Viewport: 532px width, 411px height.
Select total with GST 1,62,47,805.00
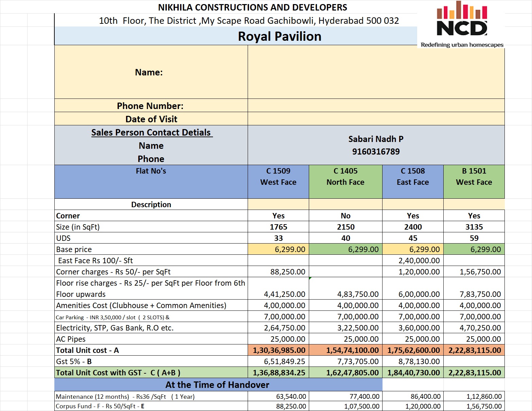click(x=345, y=373)
